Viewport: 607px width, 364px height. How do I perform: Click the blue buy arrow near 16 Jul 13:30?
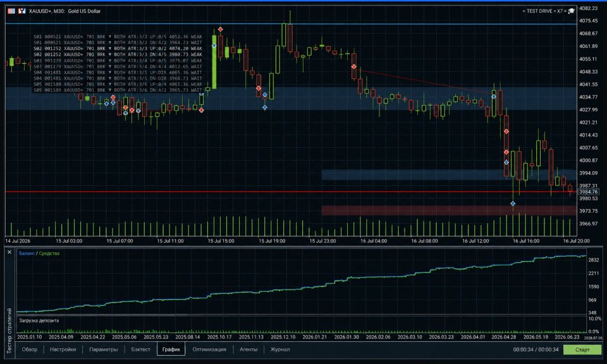(x=494, y=96)
